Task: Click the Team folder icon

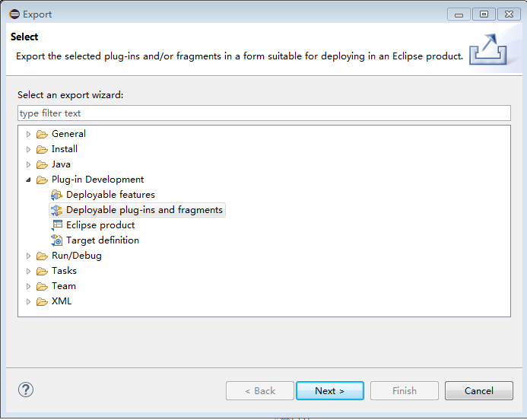Action: coord(42,286)
